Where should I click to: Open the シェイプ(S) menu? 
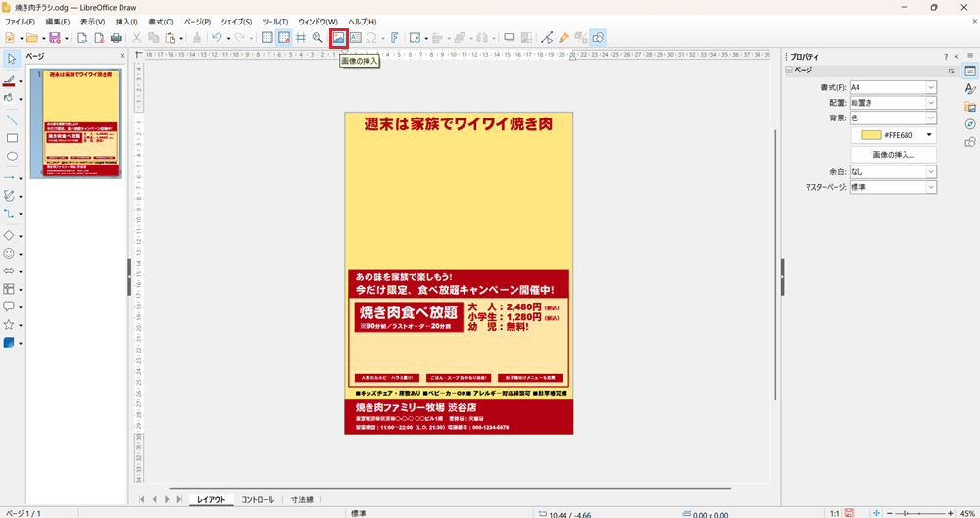point(236,22)
